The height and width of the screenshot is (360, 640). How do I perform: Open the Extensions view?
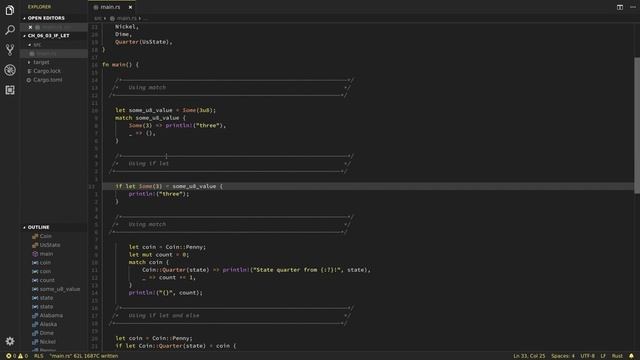click(x=10, y=90)
